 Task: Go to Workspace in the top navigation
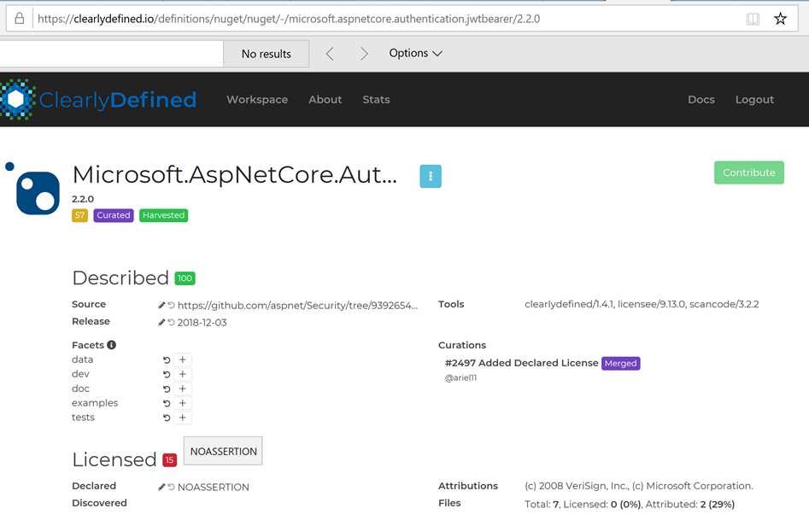[256, 99]
